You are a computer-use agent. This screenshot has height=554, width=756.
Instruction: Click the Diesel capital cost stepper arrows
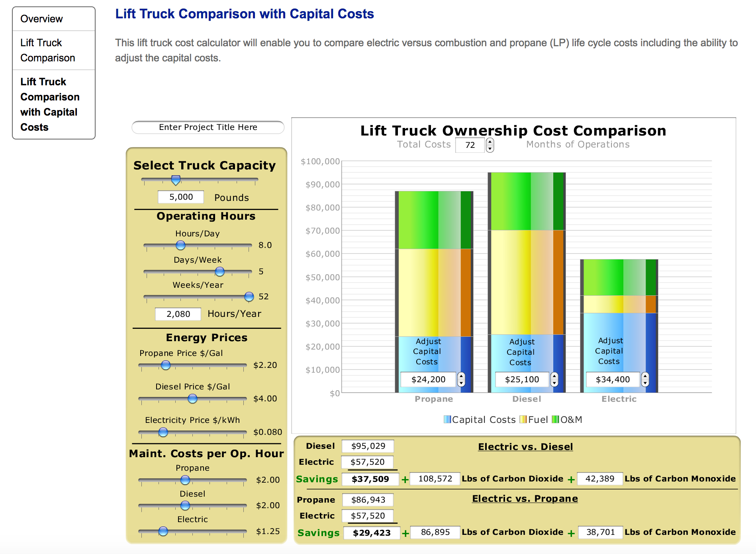tap(554, 379)
